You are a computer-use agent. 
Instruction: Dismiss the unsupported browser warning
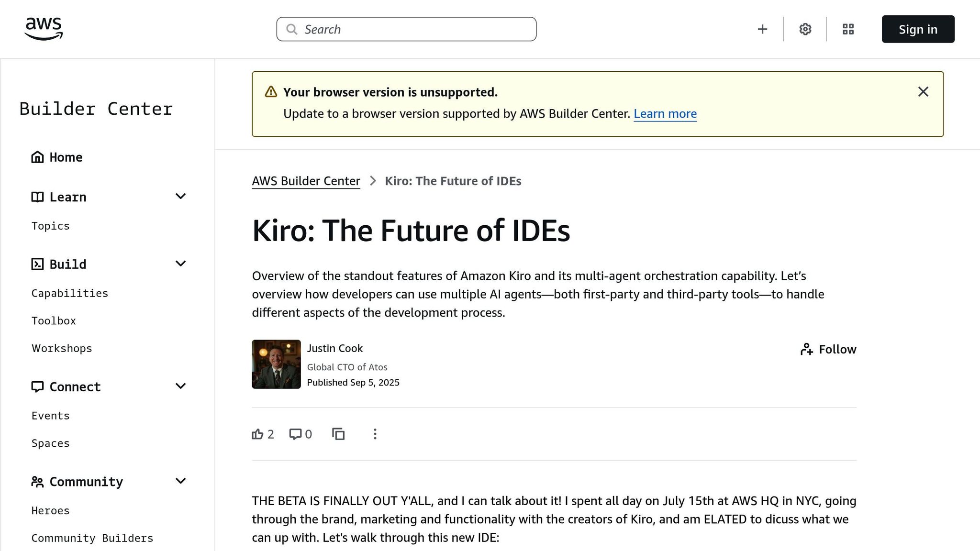click(x=923, y=91)
